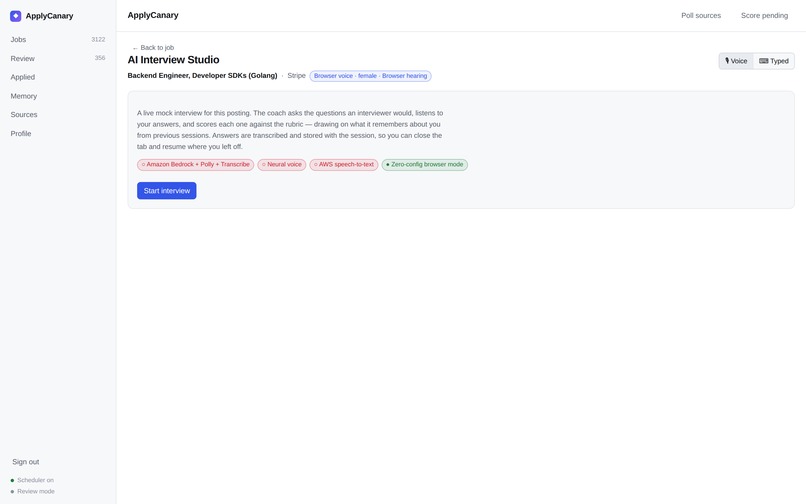
Task: Go to the Applied page
Action: pyautogui.click(x=58, y=77)
